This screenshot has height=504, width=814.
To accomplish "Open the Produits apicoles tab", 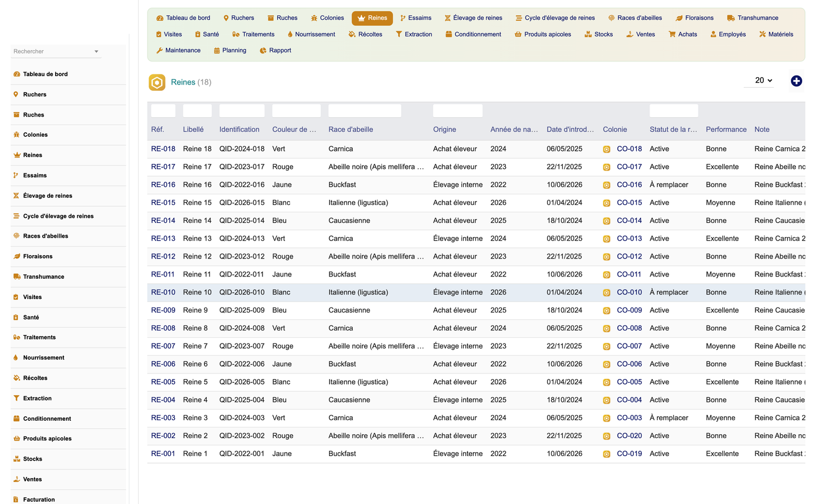I will pos(543,34).
